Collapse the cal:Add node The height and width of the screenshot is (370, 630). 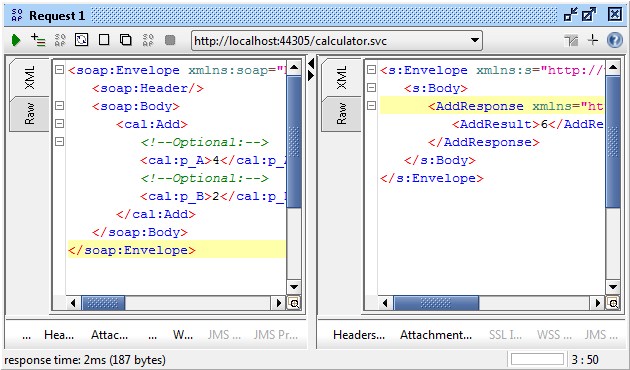pyautogui.click(x=59, y=123)
